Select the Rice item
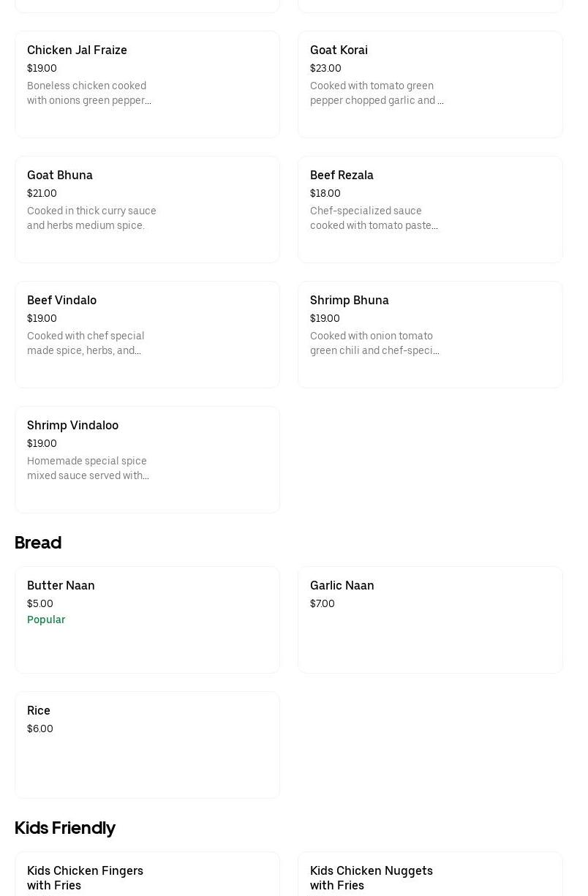 39,711
